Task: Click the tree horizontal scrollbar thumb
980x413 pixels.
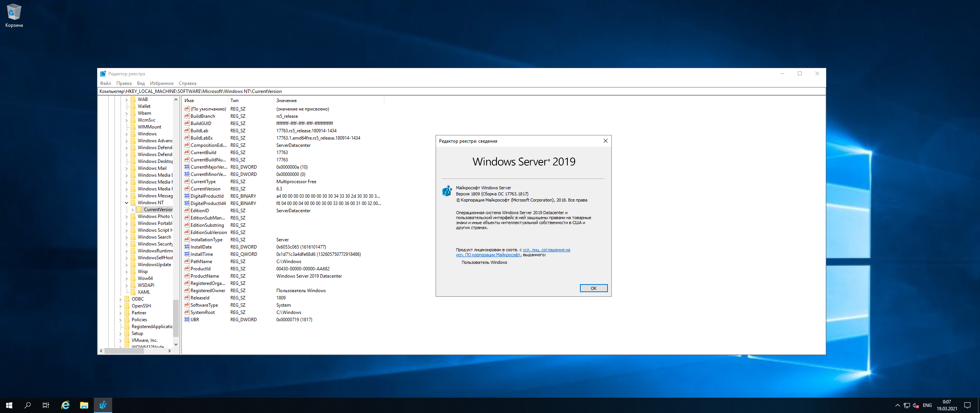Action: 124,351
